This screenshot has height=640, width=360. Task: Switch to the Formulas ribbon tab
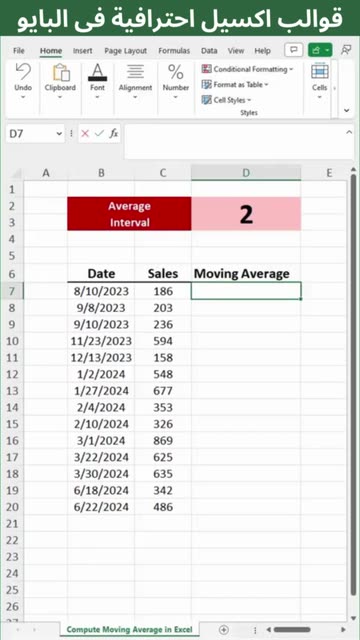pos(174,51)
